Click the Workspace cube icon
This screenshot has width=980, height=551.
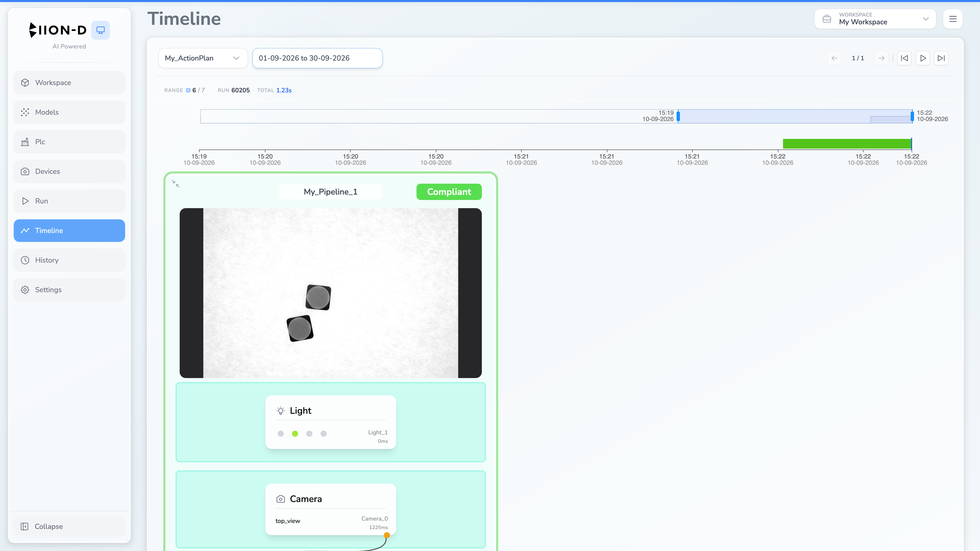point(25,82)
